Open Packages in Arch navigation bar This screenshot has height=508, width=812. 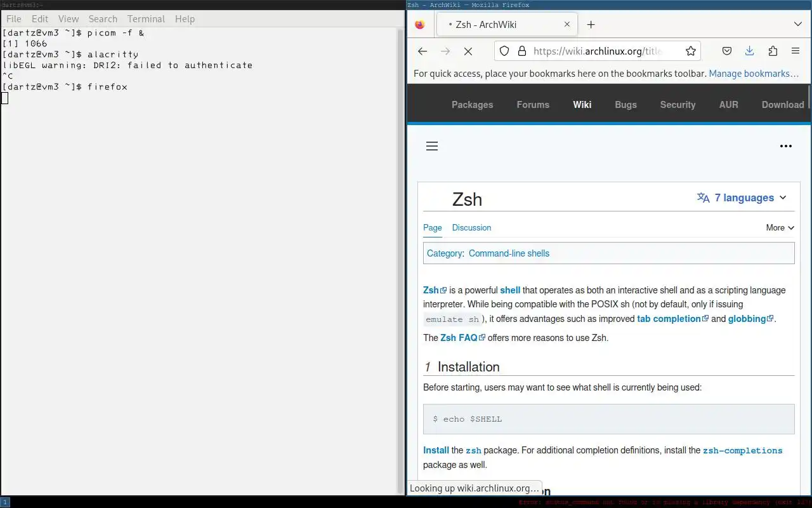click(x=472, y=105)
